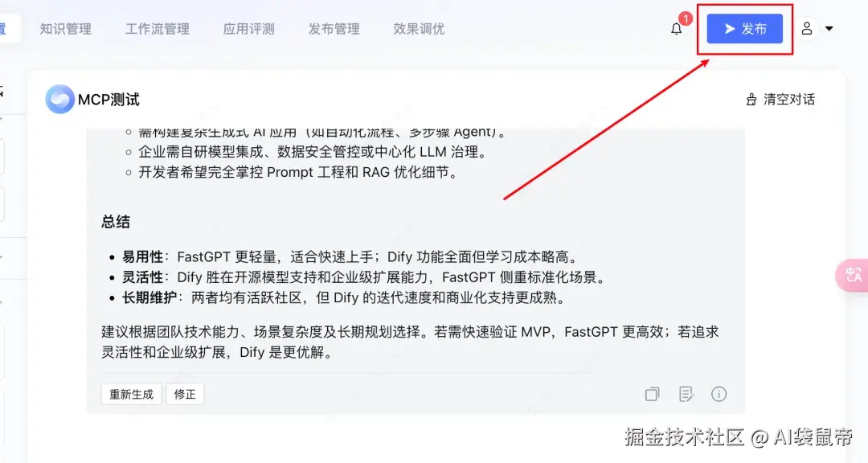Click the broom icon beside 清空对话
Image resolution: width=868 pixels, height=463 pixels.
(x=751, y=100)
